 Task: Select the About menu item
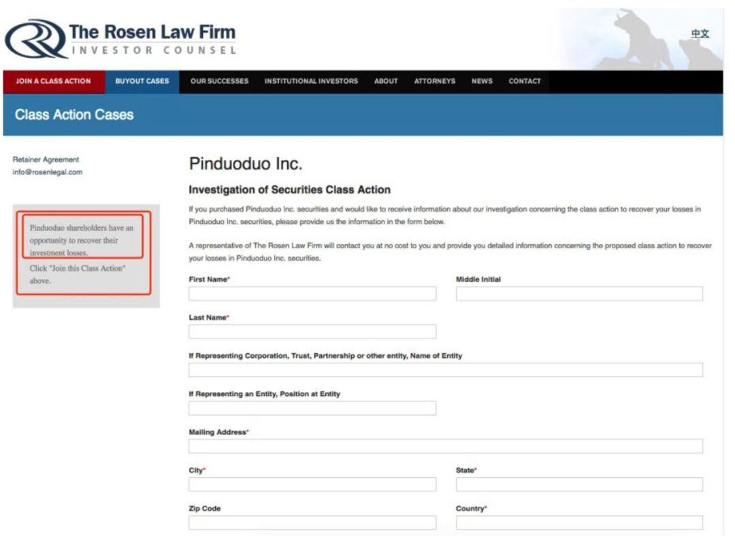point(386,82)
